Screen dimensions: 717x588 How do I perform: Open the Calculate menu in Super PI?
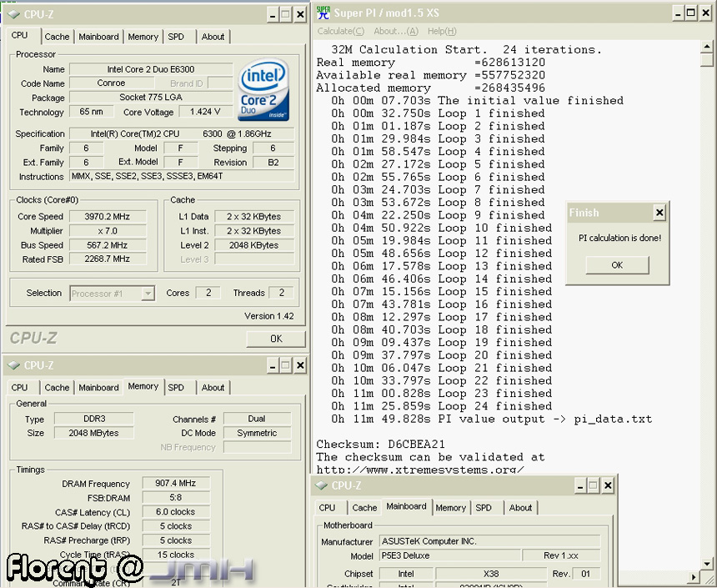tap(341, 31)
